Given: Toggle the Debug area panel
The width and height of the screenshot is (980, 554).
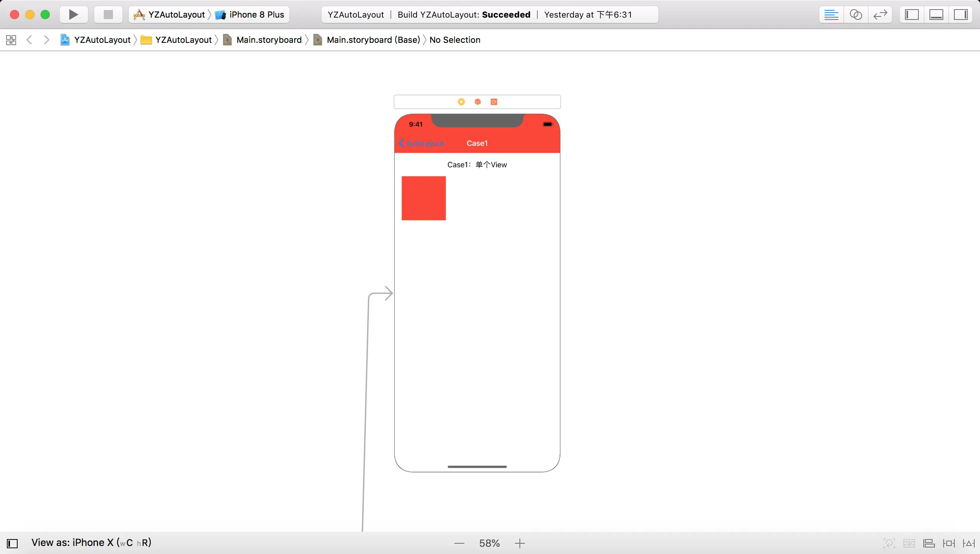Looking at the screenshot, I should [x=936, y=15].
